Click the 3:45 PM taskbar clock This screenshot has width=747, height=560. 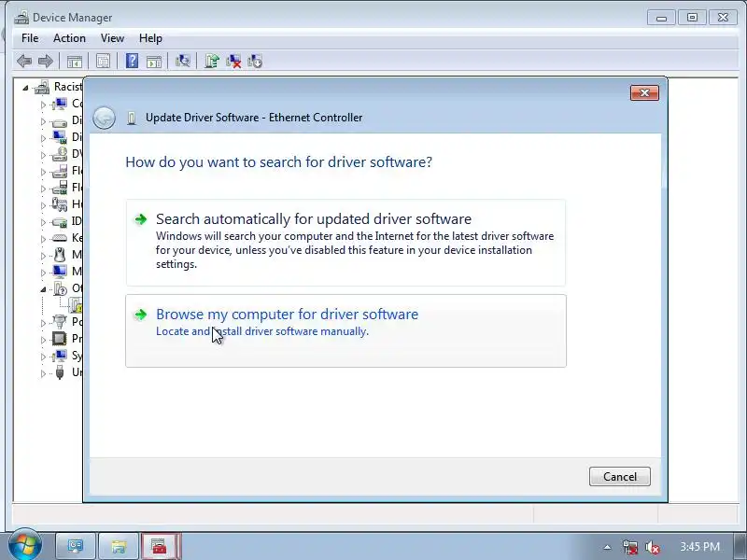(x=699, y=547)
